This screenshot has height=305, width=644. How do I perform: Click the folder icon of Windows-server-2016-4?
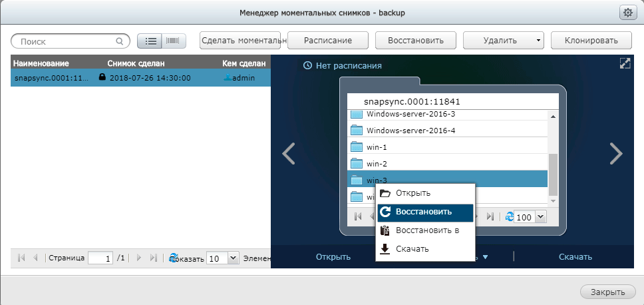tap(357, 131)
